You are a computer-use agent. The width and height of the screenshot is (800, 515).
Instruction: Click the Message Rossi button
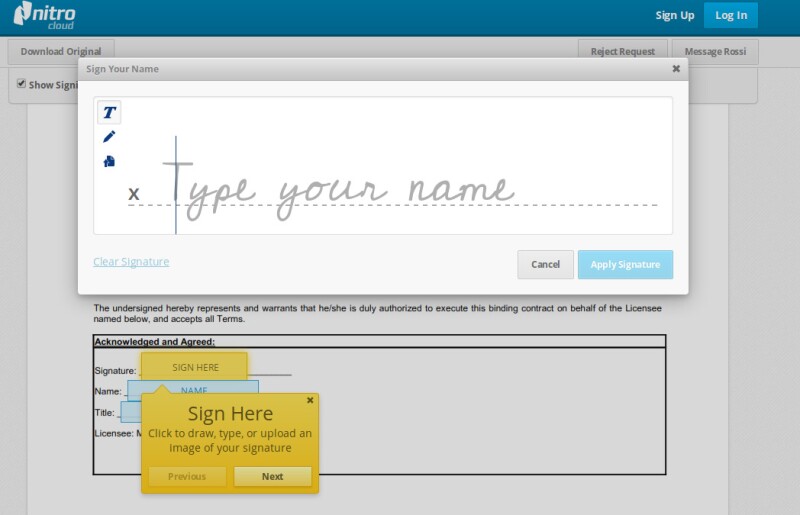click(x=714, y=51)
